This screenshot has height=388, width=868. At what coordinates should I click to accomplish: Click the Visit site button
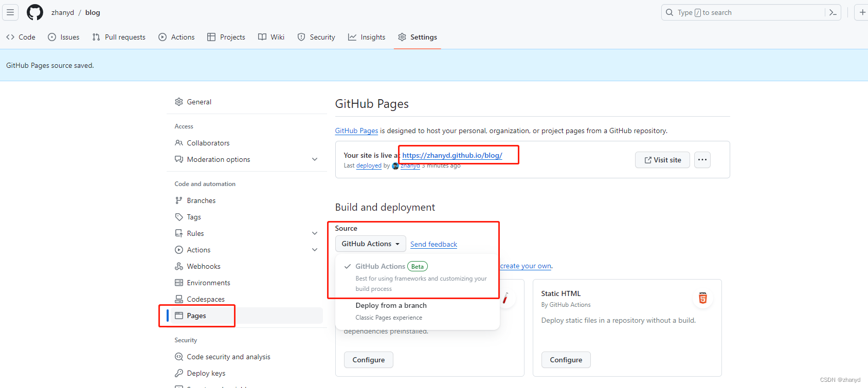coord(662,160)
